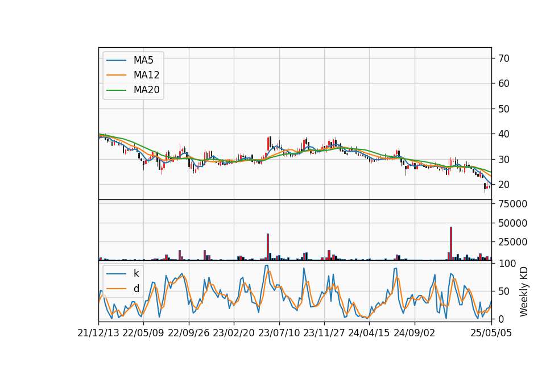Click the price axis value 20
This screenshot has width=546, height=392.
click(x=504, y=185)
